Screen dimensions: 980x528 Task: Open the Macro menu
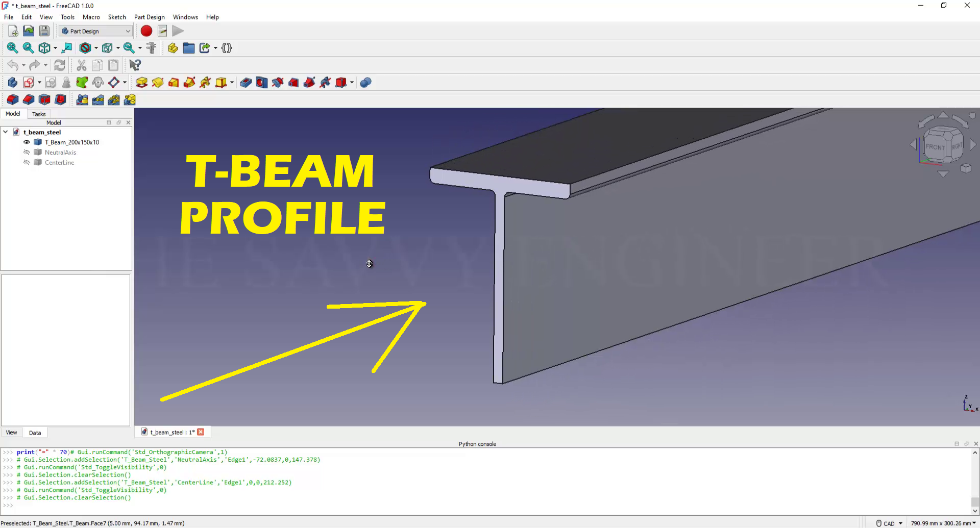(91, 17)
